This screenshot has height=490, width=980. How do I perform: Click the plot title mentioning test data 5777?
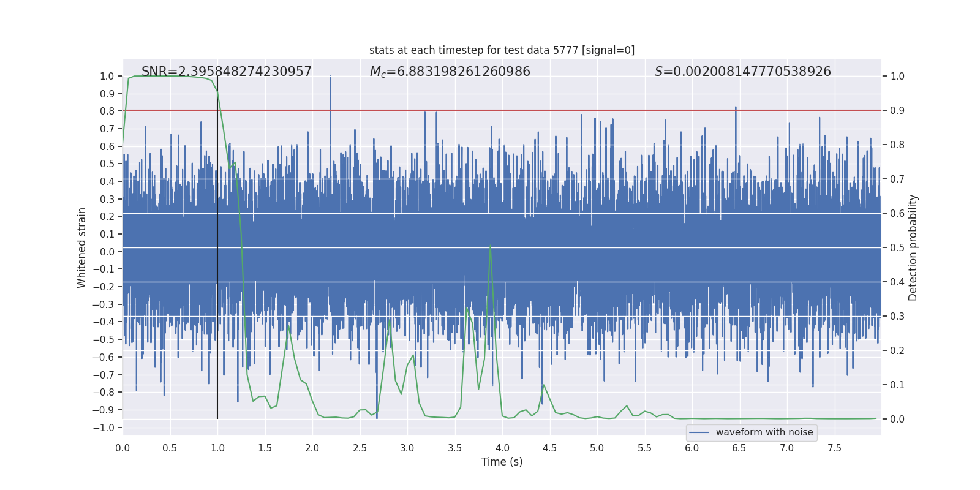pyautogui.click(x=502, y=50)
